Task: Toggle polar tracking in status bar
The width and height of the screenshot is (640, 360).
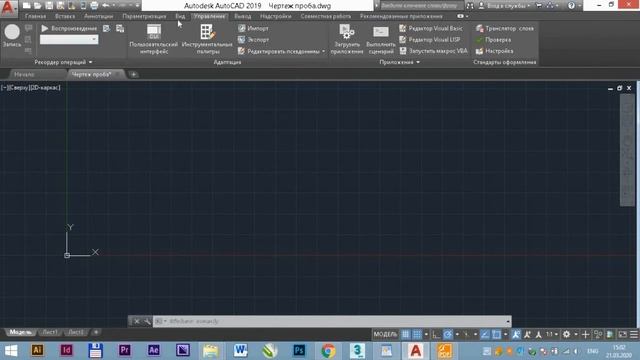Action: (x=448, y=334)
